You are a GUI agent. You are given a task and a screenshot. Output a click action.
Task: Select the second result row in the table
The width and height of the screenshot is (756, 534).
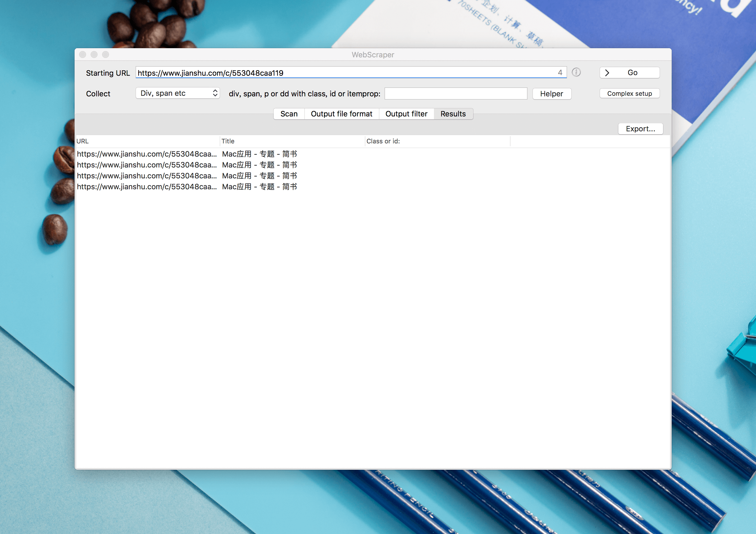coord(373,165)
